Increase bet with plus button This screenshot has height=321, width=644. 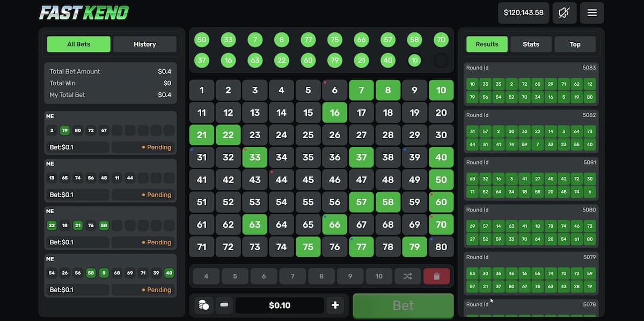click(x=335, y=305)
